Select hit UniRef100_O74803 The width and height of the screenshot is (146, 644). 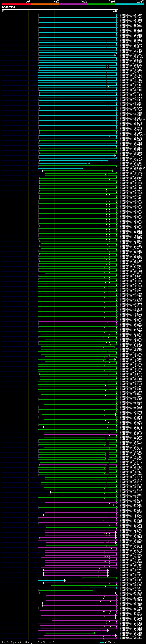131,459
